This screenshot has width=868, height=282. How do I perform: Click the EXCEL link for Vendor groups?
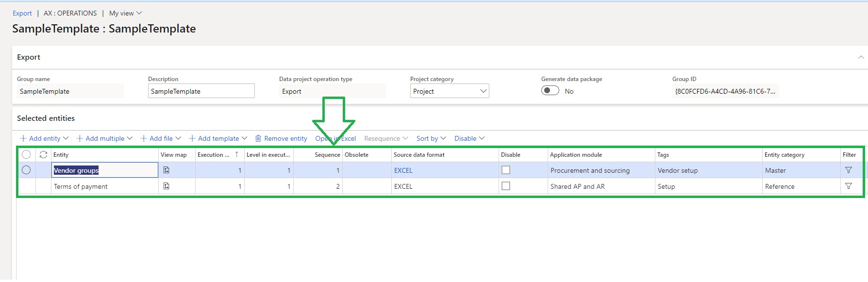403,170
